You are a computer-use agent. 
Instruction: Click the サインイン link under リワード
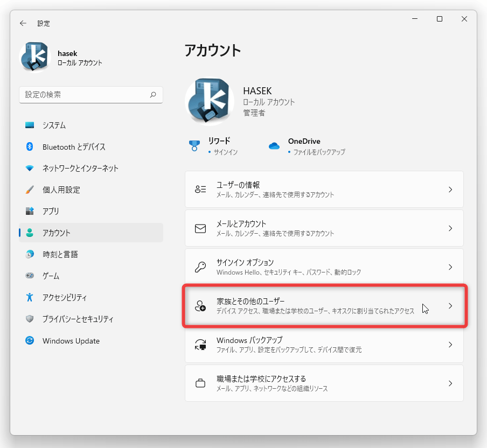[226, 152]
